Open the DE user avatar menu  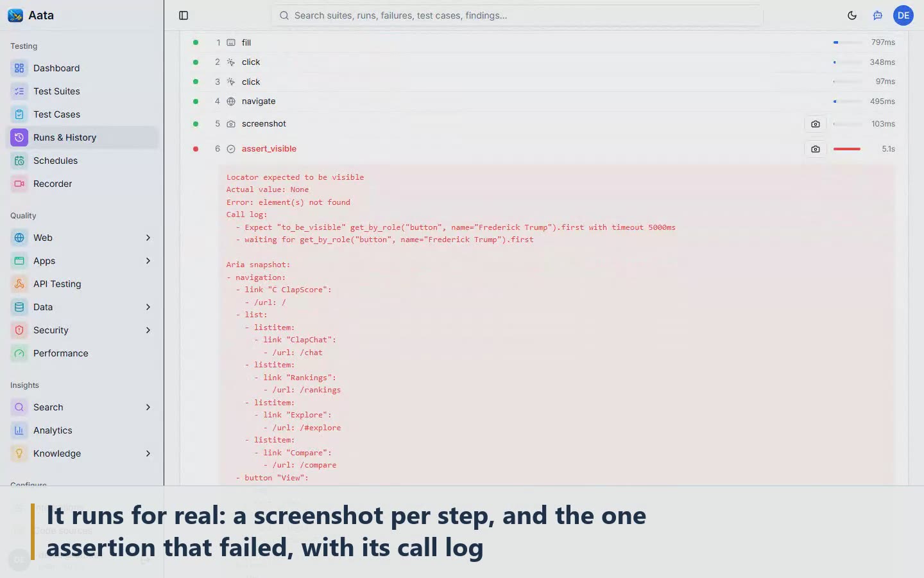click(x=903, y=15)
